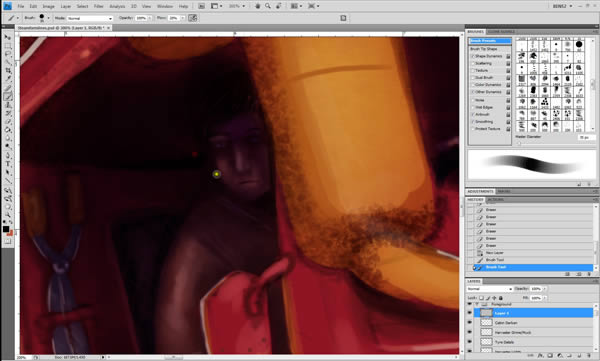
Task: Select the Crop tool in the toolbox
Action: (7, 71)
